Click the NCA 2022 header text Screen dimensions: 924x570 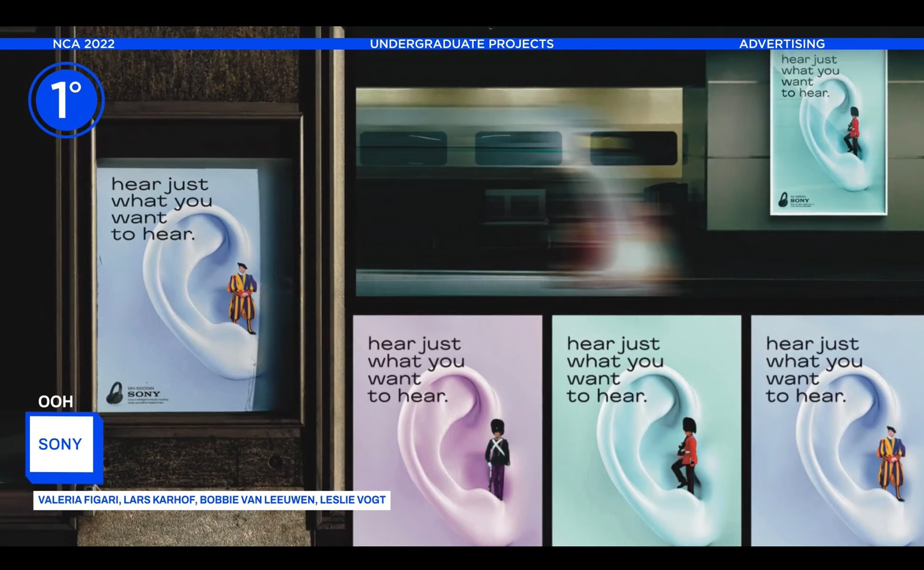[x=84, y=44]
